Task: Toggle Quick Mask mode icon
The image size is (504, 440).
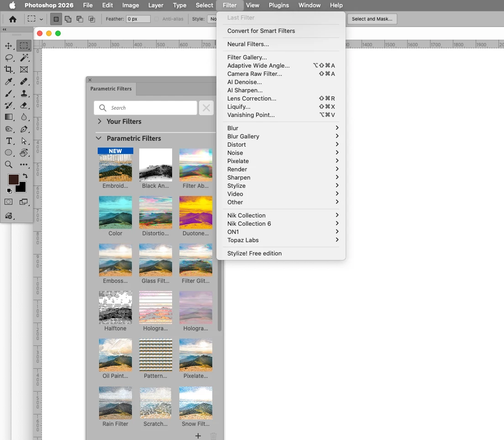Action: [9, 202]
